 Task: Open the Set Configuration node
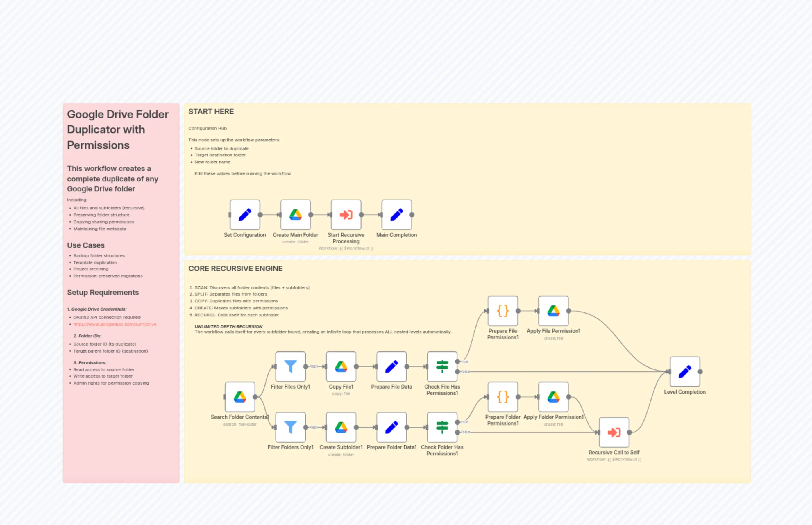(x=245, y=214)
